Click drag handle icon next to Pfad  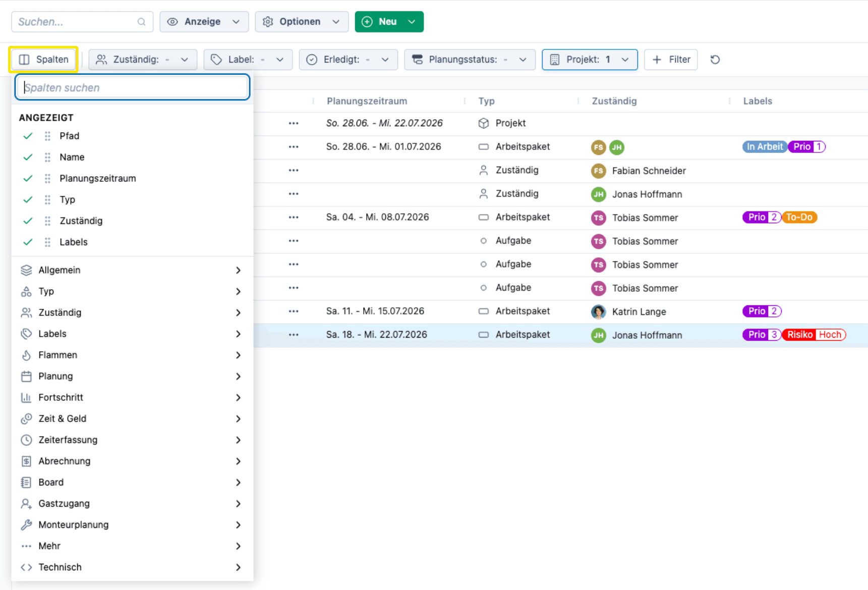tap(47, 136)
